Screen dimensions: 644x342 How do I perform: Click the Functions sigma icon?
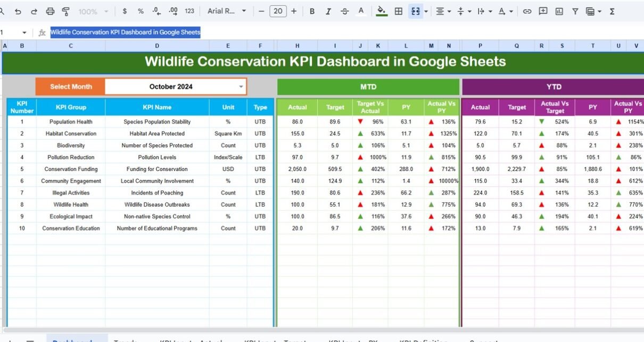pyautogui.click(x=612, y=11)
